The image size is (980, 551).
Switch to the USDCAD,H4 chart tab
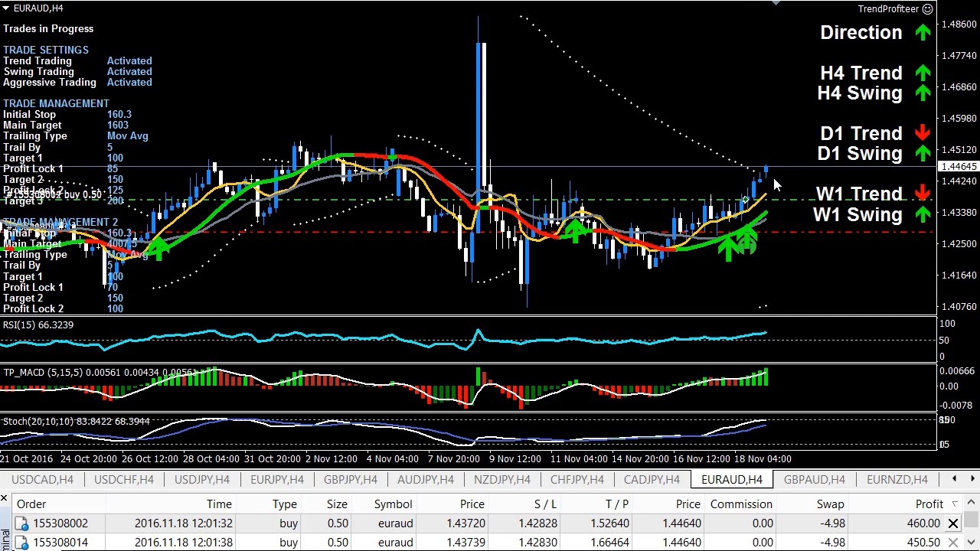coord(43,480)
